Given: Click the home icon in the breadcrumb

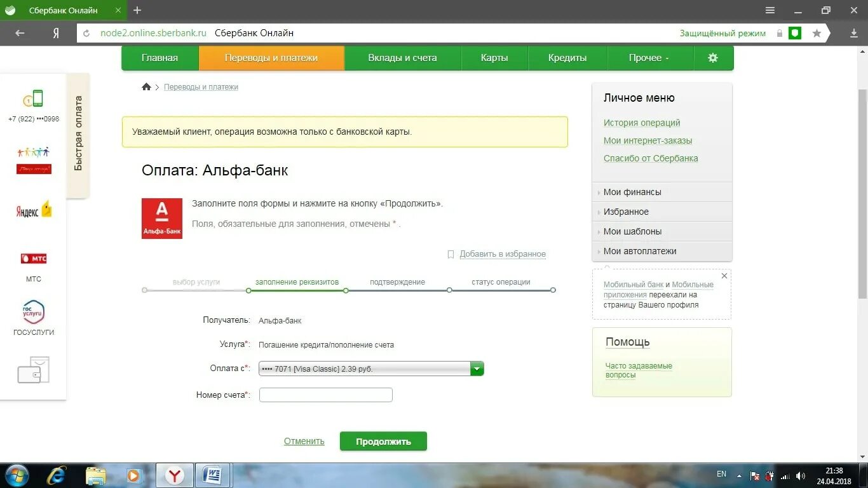Looking at the screenshot, I should (x=146, y=87).
